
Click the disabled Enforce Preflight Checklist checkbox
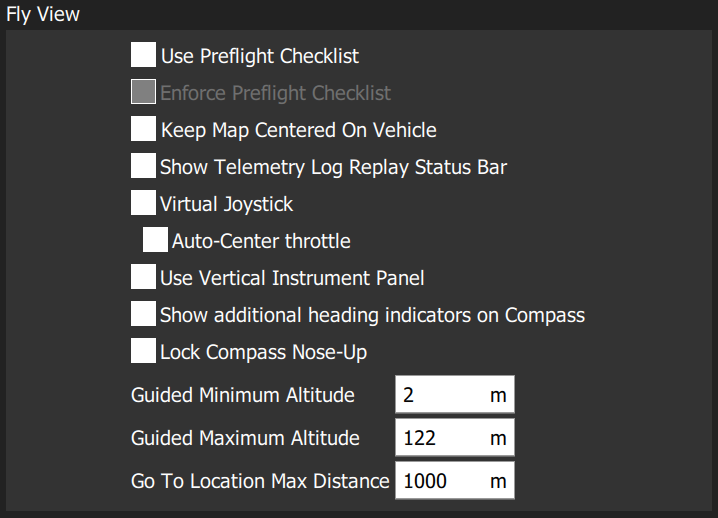point(143,92)
